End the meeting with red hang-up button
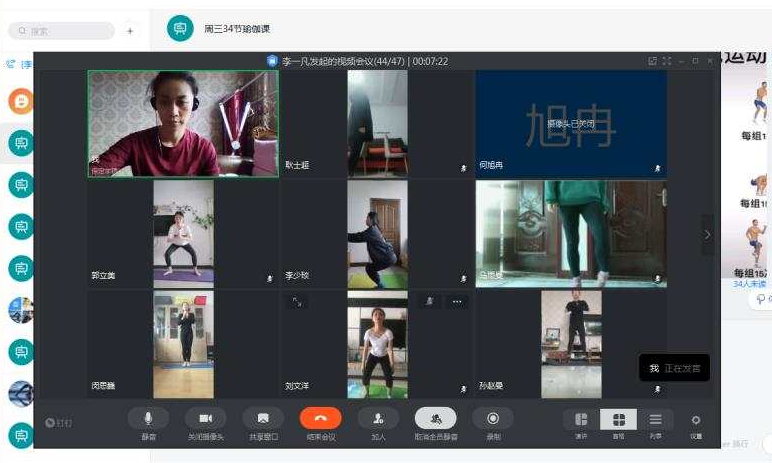The width and height of the screenshot is (772, 463). click(x=320, y=419)
